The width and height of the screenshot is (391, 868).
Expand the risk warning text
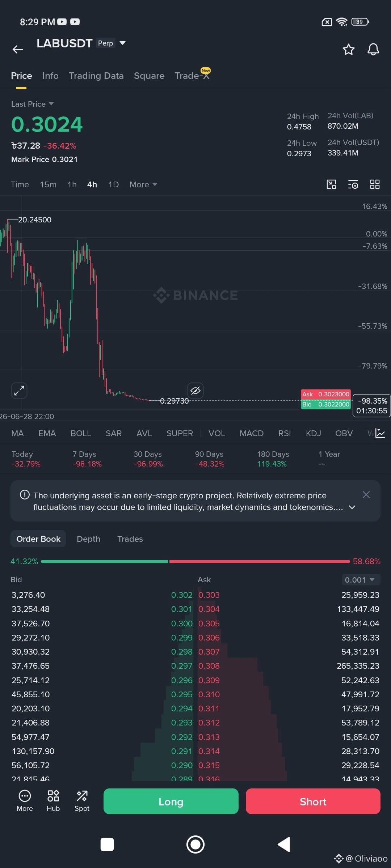[x=352, y=507]
